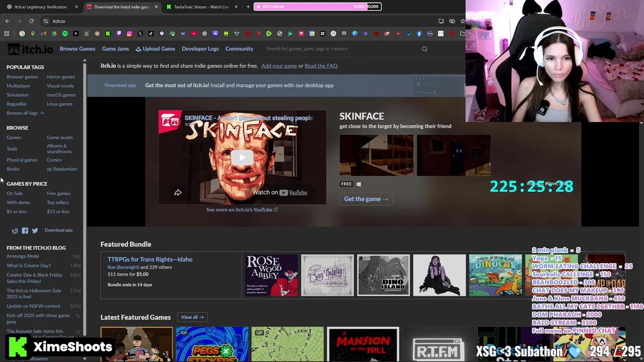Open Download app link in sidebar

58,230
